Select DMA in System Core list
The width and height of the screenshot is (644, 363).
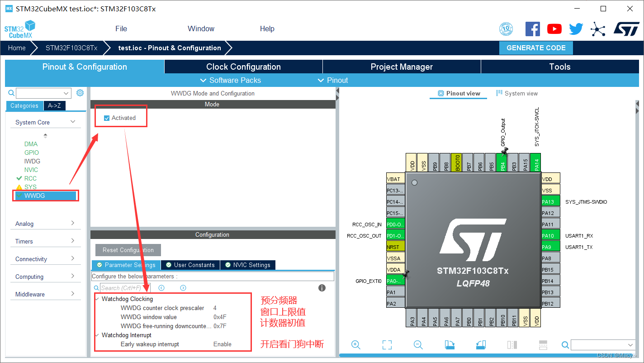pyautogui.click(x=31, y=144)
